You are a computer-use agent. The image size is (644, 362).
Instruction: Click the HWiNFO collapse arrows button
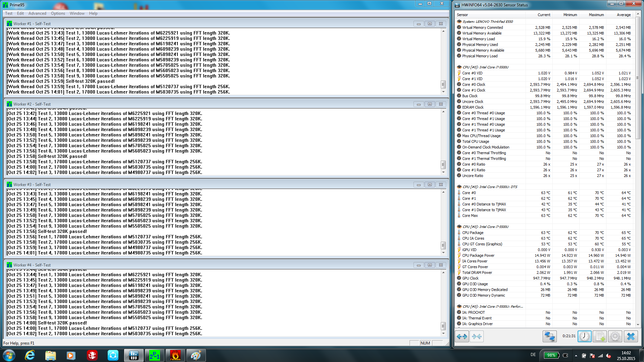click(477, 336)
